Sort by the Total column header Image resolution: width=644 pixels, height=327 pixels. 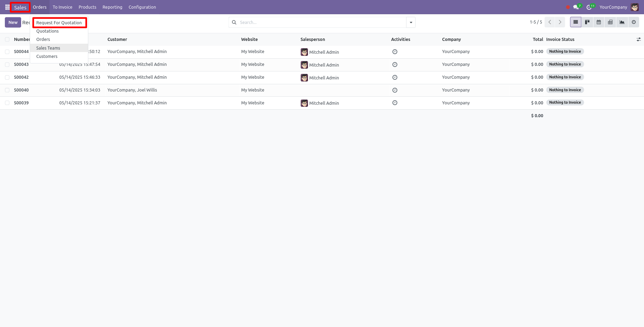[x=538, y=40]
